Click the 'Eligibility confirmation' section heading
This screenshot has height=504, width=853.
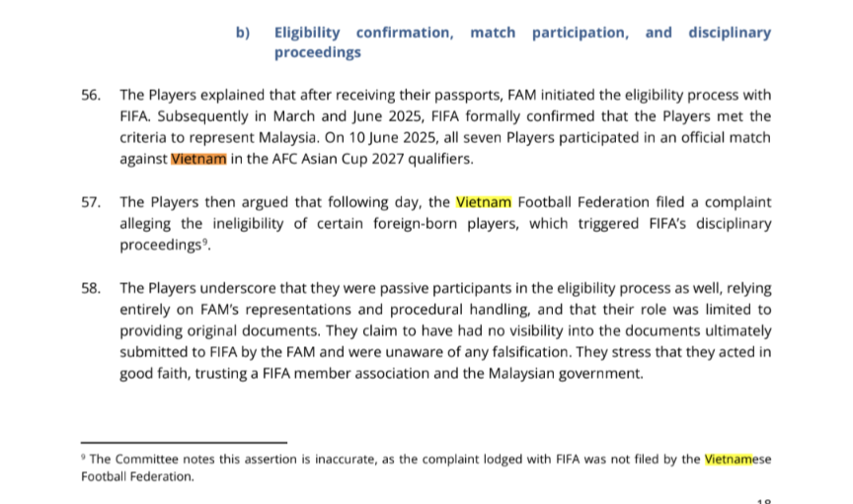[x=363, y=33]
